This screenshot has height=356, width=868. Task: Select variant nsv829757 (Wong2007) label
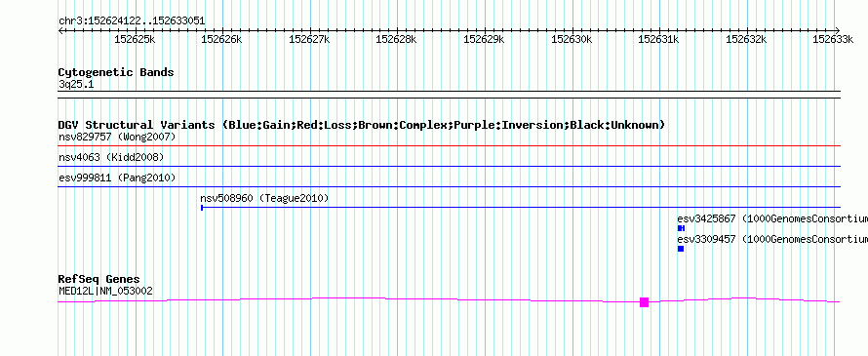click(x=117, y=137)
